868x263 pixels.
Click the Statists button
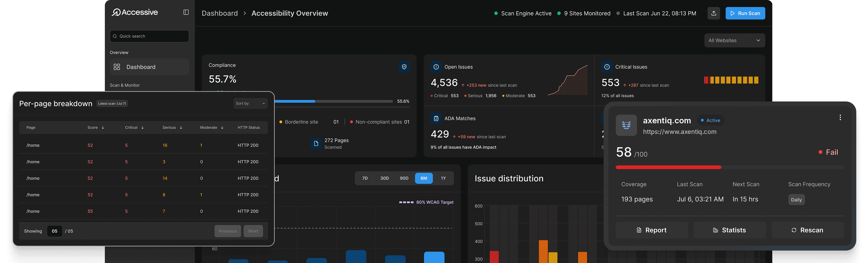(x=730, y=230)
